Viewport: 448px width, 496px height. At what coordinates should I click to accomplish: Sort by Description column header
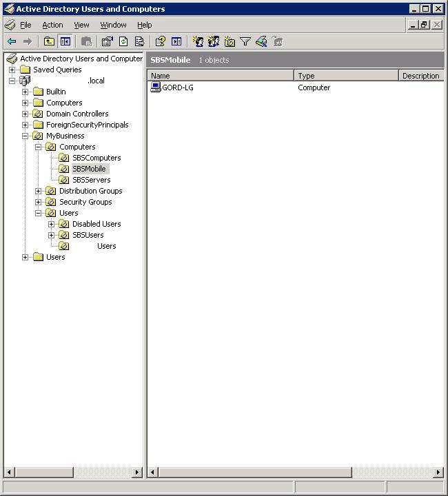tap(421, 76)
